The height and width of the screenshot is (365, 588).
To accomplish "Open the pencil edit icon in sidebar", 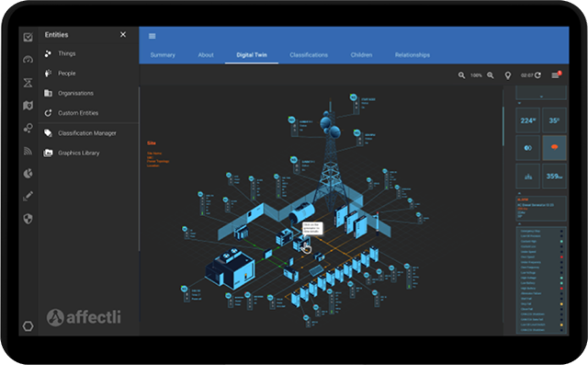I will (x=28, y=196).
